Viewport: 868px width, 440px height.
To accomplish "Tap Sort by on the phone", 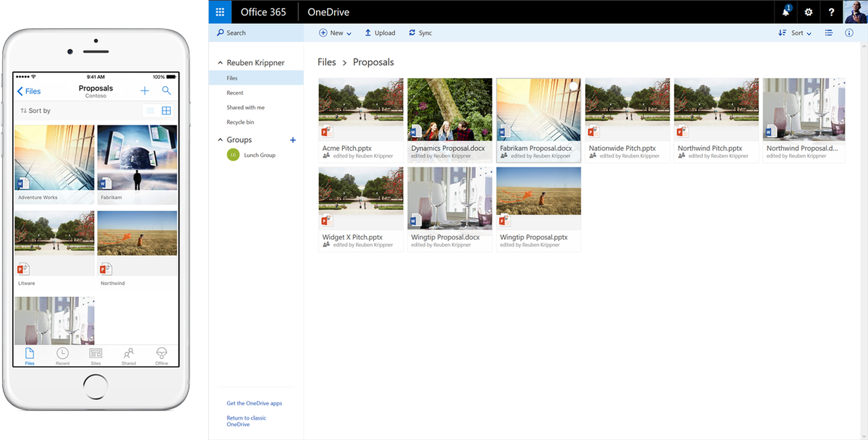I will 35,111.
